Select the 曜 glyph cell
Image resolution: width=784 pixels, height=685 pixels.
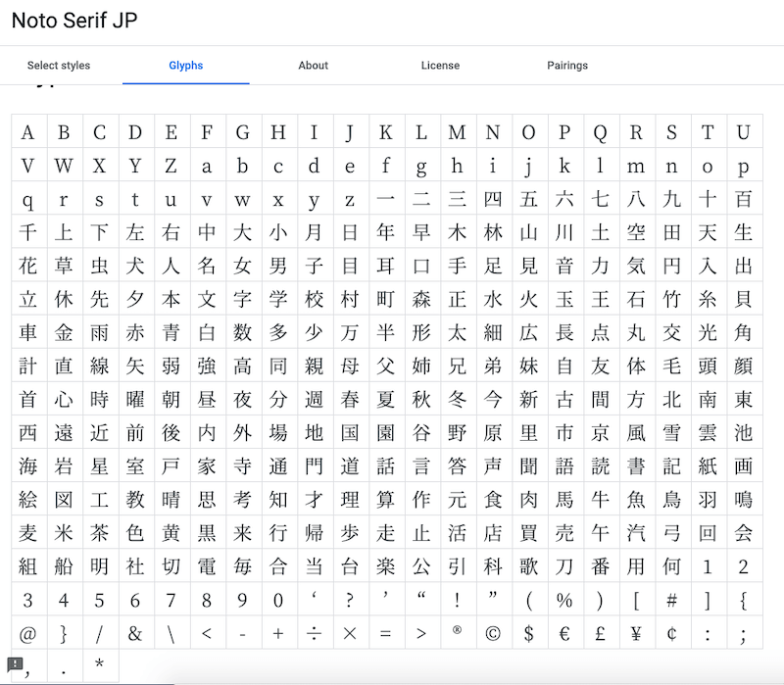click(137, 399)
